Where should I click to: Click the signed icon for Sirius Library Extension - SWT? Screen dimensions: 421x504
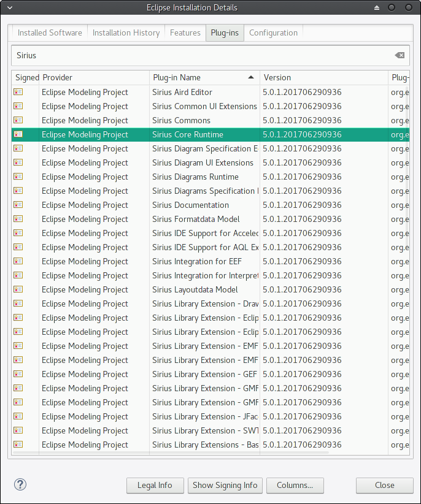point(18,430)
